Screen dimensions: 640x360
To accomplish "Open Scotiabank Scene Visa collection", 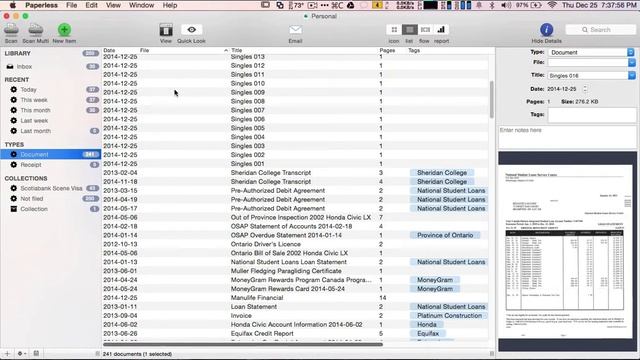I will [x=51, y=188].
